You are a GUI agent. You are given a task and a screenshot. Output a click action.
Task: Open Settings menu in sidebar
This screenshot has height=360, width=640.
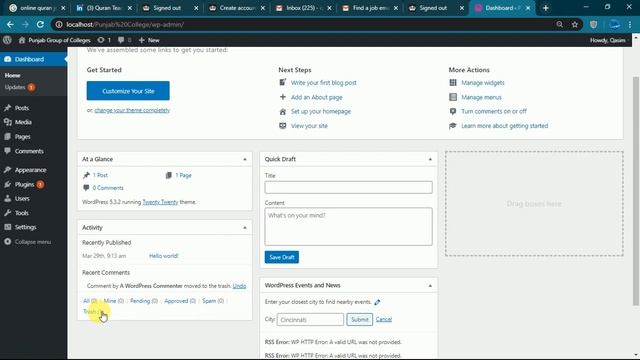pos(33,227)
